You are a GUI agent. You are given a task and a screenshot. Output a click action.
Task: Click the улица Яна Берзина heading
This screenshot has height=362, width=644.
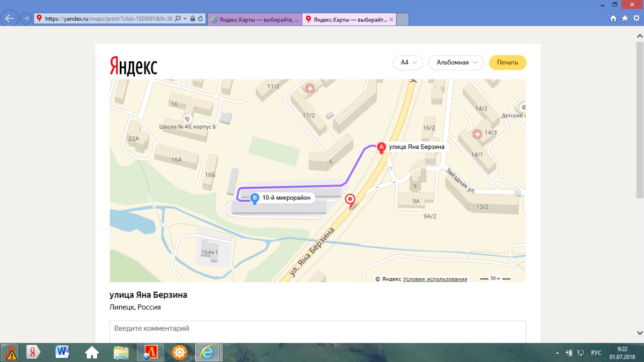148,295
